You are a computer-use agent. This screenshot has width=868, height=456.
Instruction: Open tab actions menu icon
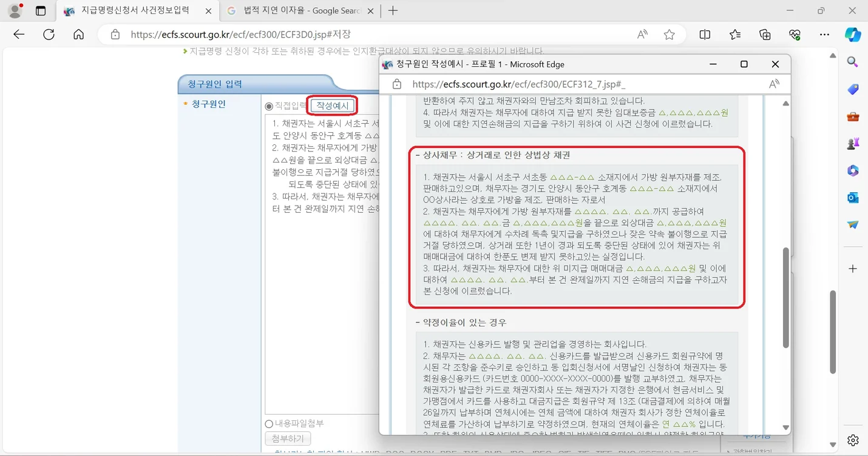click(x=41, y=11)
